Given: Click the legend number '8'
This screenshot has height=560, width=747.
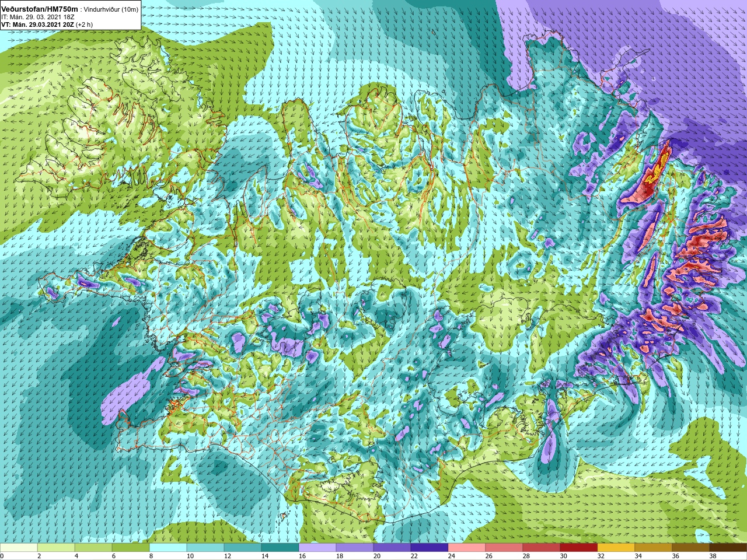Looking at the screenshot, I should [151, 556].
